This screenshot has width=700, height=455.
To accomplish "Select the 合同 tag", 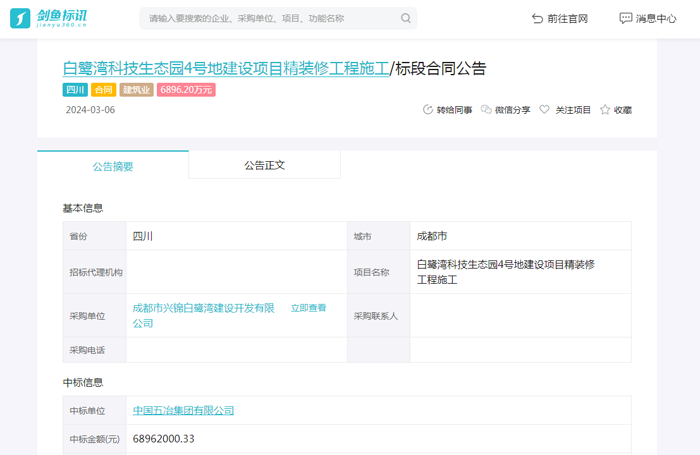I will (x=104, y=90).
